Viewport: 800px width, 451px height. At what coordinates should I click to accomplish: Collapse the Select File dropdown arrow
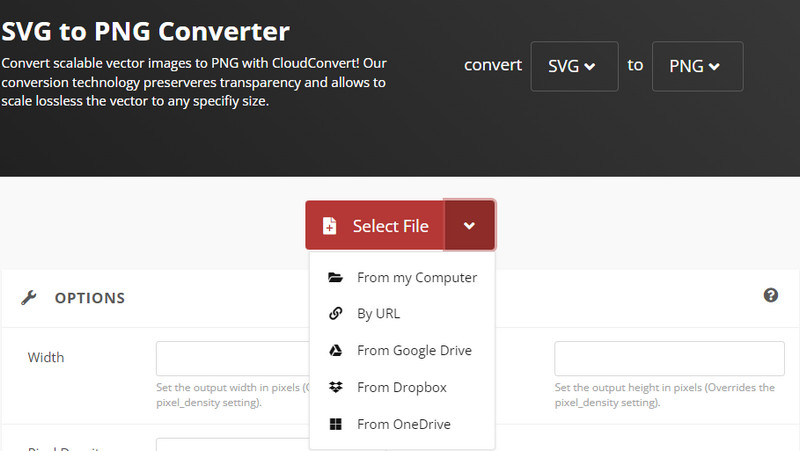point(469,226)
